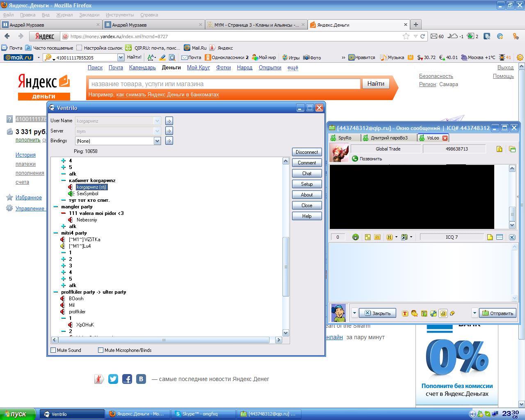Click QIP message text input area
Screen dimensions: 525x420
pos(420,272)
